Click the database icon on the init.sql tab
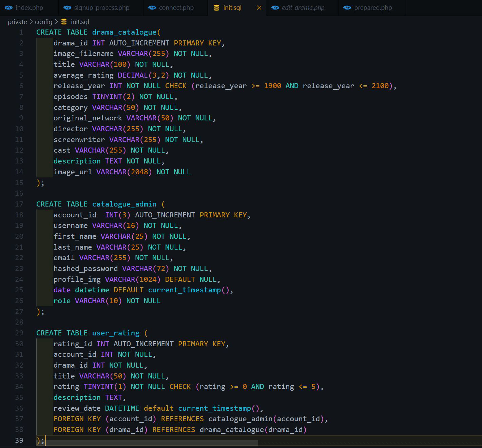The width and height of the screenshot is (482, 448). point(216,7)
